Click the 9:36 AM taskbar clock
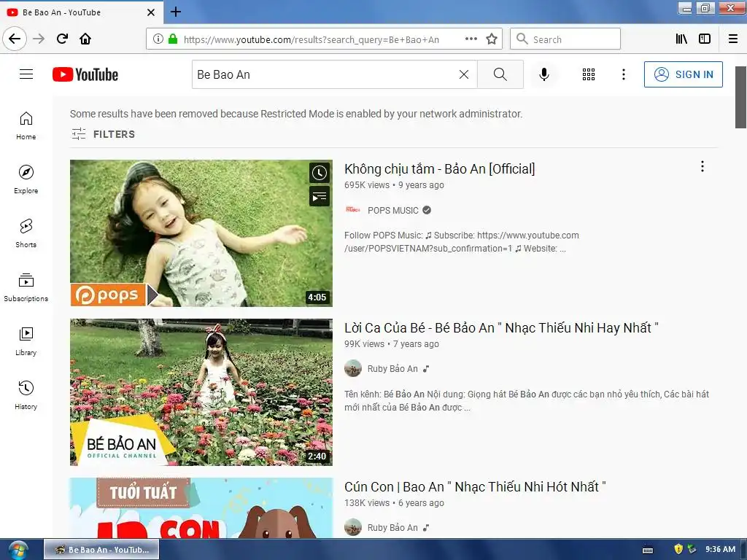 click(x=720, y=549)
